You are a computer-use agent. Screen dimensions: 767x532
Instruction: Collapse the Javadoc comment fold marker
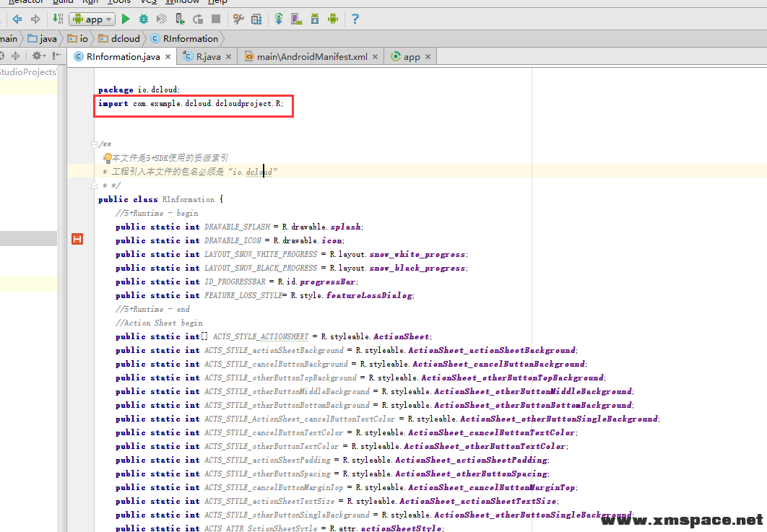click(x=94, y=144)
